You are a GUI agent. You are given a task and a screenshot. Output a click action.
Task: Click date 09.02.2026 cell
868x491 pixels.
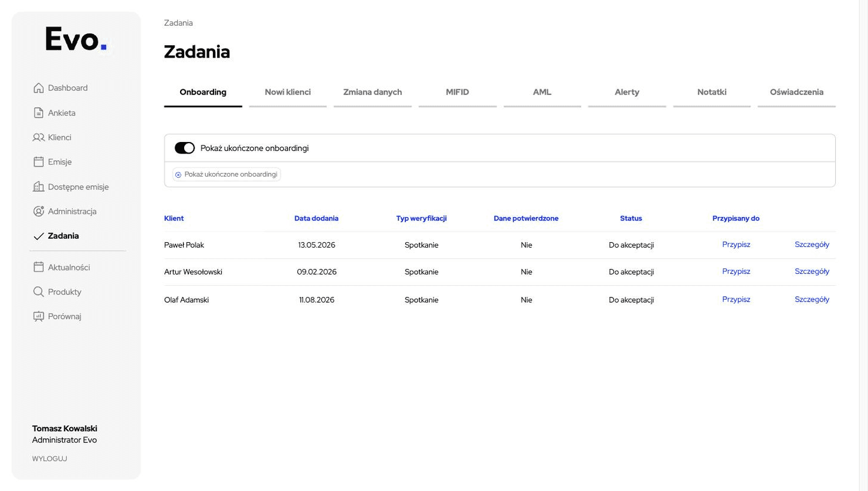[317, 272]
